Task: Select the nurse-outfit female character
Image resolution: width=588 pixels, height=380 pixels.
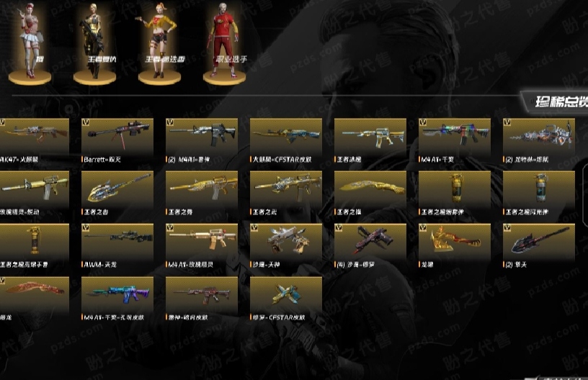Action: coord(30,43)
